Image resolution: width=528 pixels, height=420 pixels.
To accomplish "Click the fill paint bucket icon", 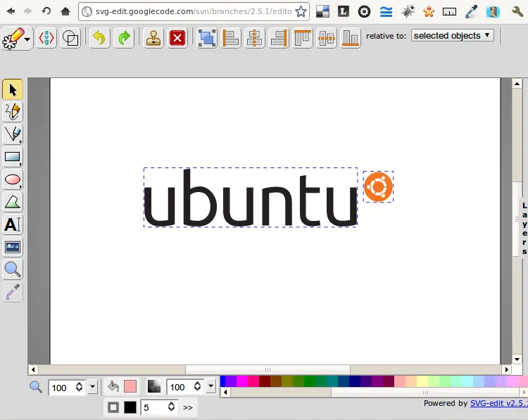I will tap(113, 387).
